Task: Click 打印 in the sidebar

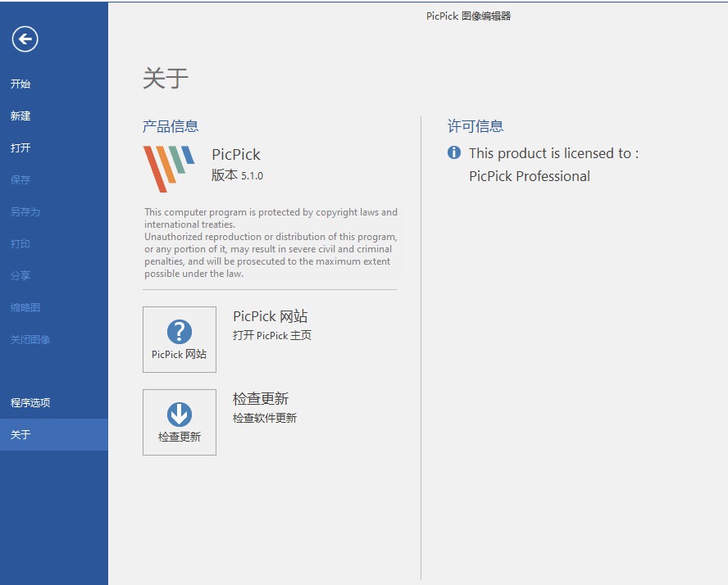Action: 20,244
